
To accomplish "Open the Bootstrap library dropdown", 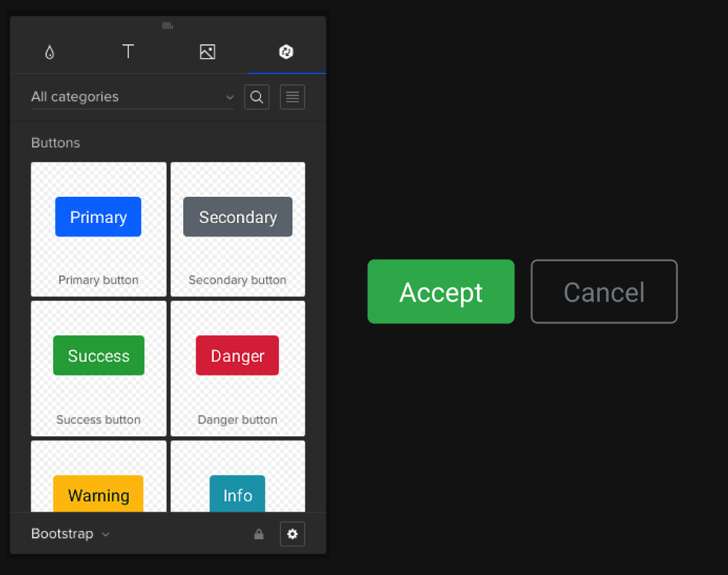I will tap(70, 534).
